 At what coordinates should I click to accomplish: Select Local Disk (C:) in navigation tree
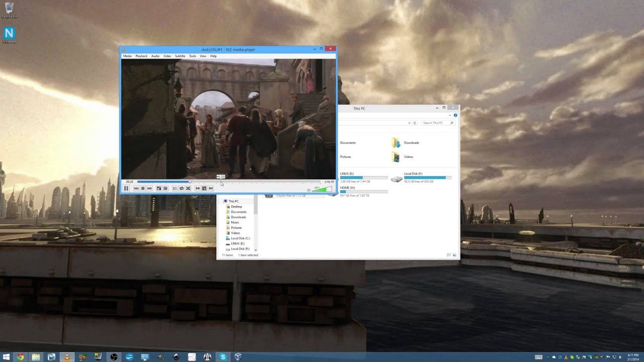click(x=240, y=238)
